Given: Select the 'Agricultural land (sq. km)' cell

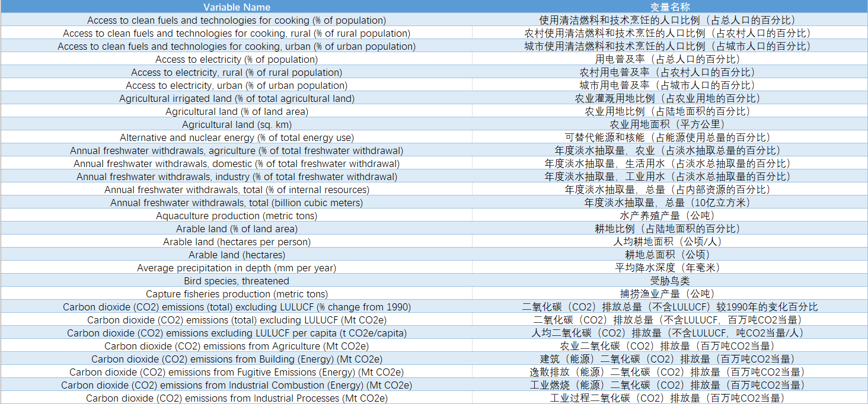Looking at the screenshot, I should (237, 124).
